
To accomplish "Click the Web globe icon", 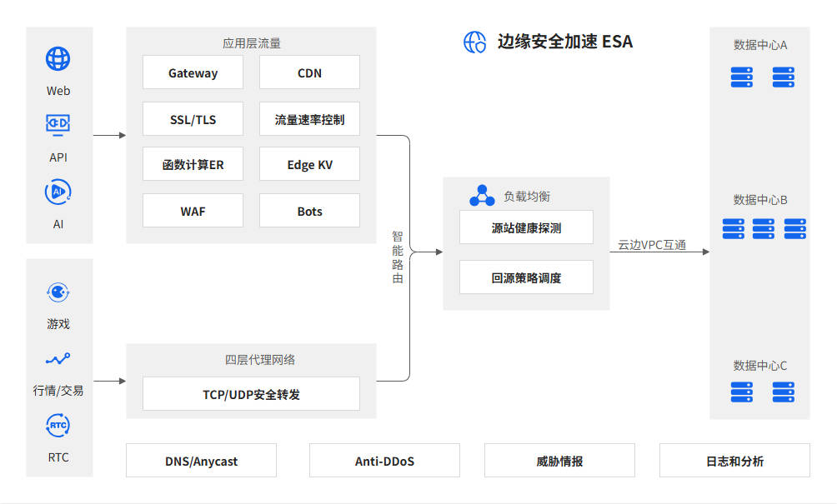I will click(58, 58).
